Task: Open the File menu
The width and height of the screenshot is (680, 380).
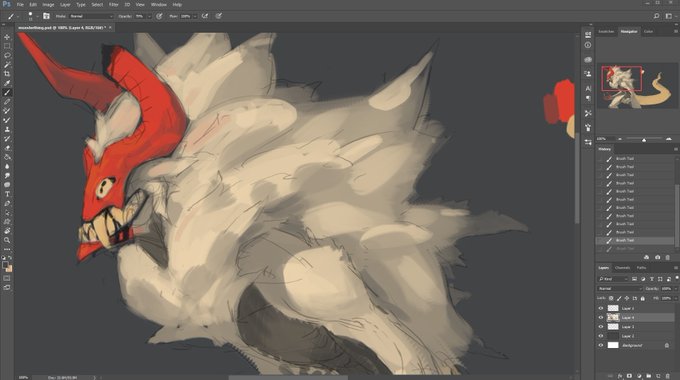Action: [20, 4]
